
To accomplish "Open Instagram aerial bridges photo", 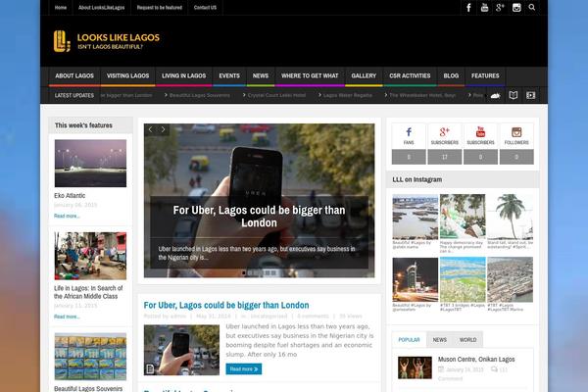I will pyautogui.click(x=463, y=279).
